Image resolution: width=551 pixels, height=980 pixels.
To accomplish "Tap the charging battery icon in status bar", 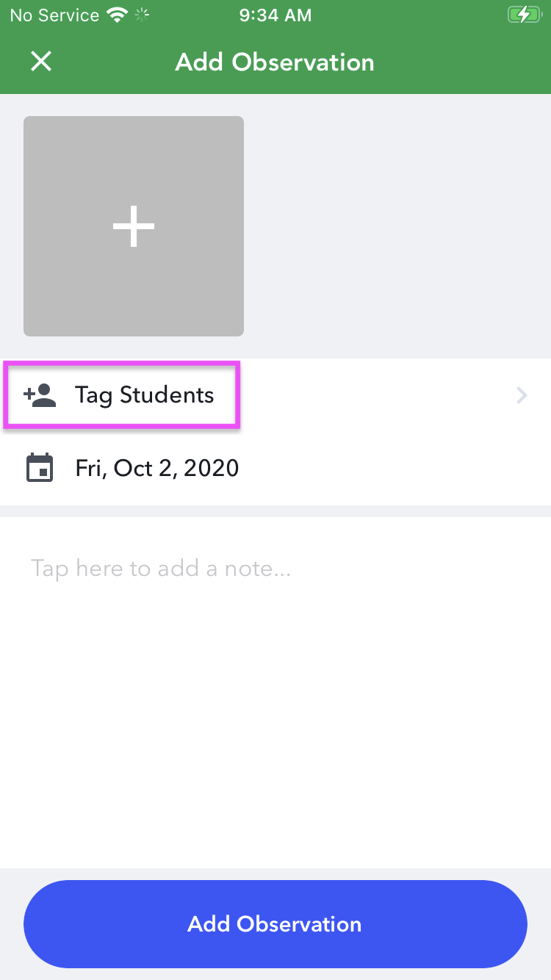I will point(525,15).
